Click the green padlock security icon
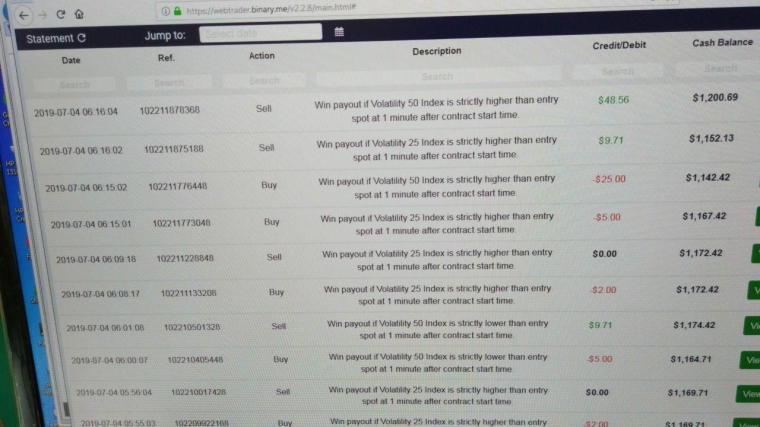 [x=177, y=10]
